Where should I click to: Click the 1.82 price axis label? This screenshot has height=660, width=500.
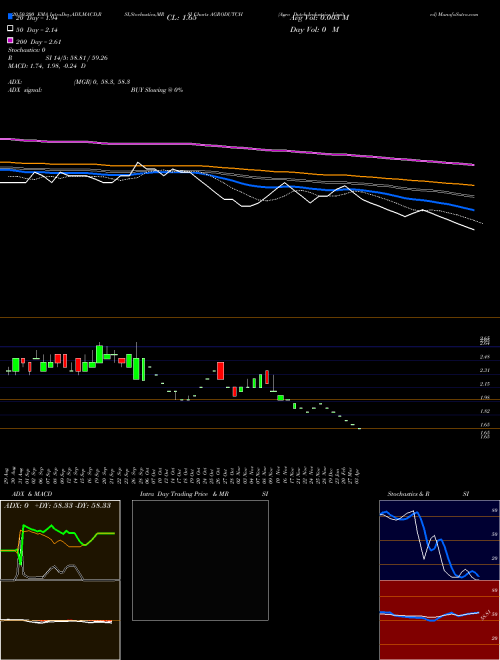click(485, 411)
